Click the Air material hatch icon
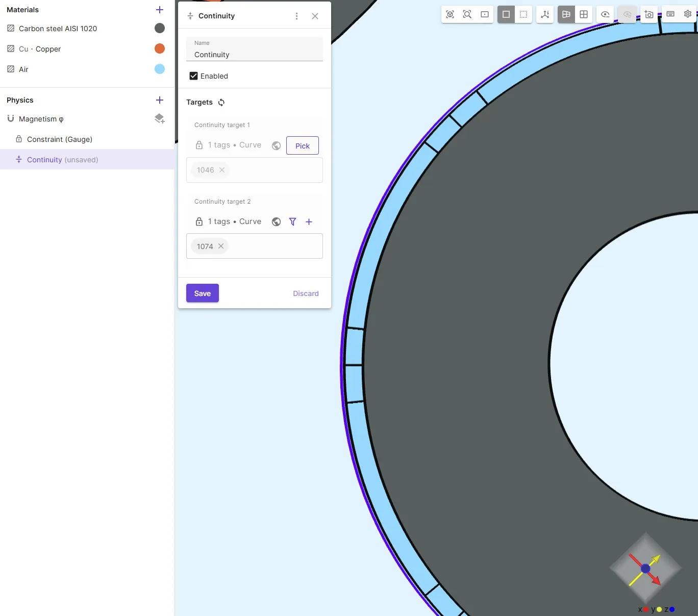The image size is (698, 616). tap(11, 69)
